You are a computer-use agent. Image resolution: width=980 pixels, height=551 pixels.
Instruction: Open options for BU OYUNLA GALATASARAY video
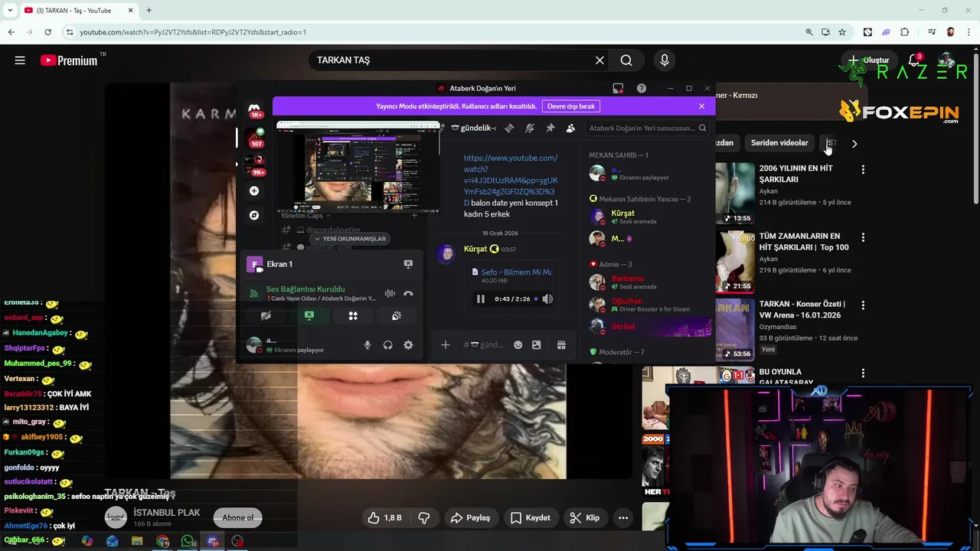coord(863,373)
